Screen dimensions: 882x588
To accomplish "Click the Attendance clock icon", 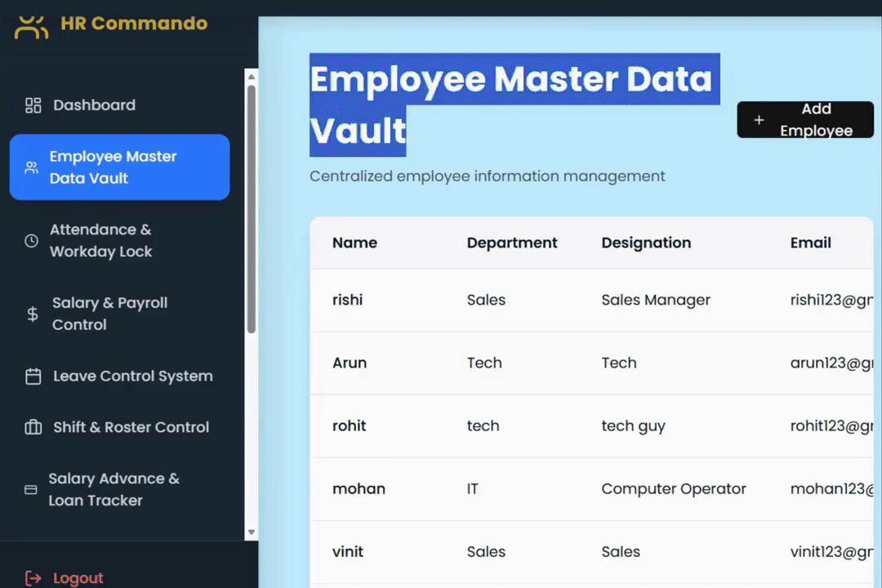I will (x=31, y=241).
